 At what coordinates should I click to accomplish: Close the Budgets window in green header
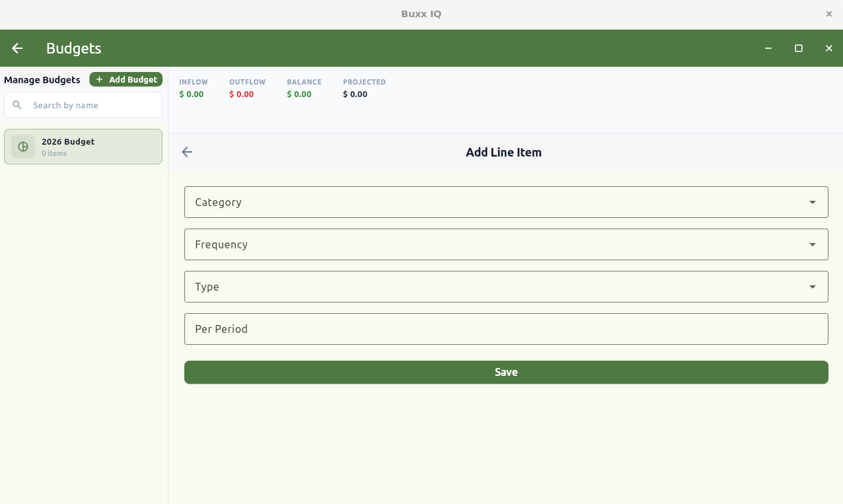coord(829,48)
